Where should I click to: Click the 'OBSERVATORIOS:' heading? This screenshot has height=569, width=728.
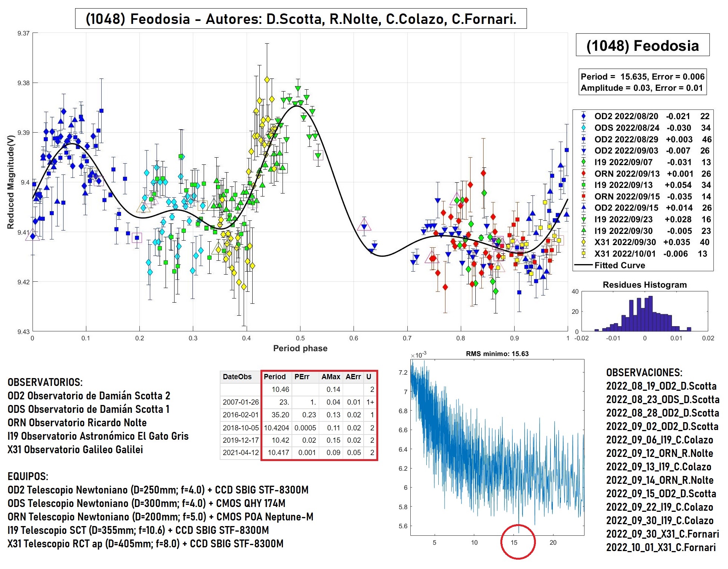click(x=45, y=382)
